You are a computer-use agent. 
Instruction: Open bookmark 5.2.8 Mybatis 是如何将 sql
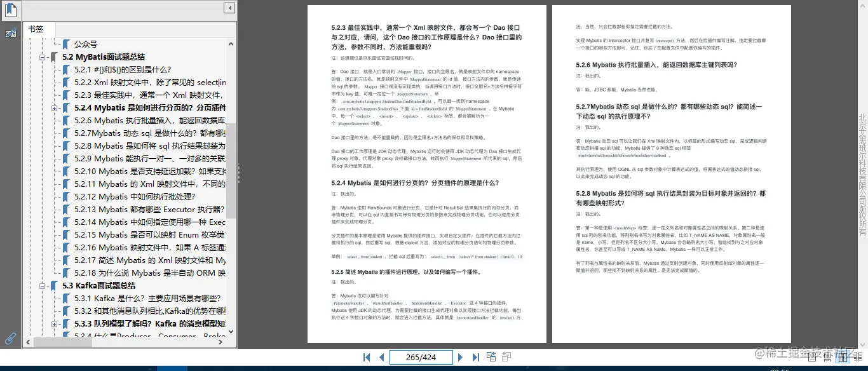pyautogui.click(x=150, y=146)
